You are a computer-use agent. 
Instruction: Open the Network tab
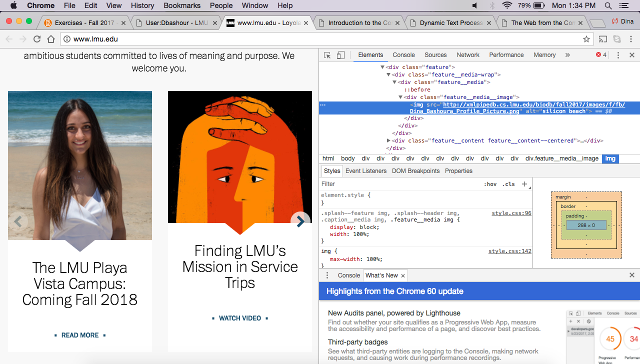click(468, 55)
